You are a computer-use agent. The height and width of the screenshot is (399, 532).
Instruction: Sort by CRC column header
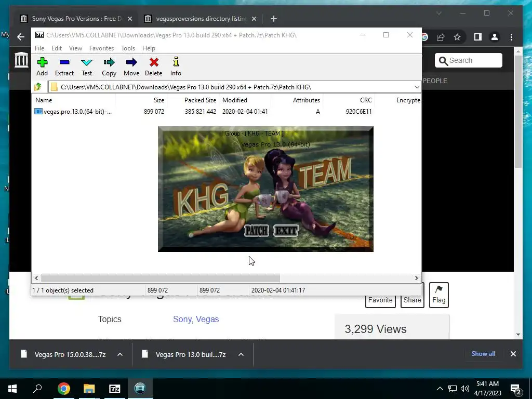[349, 100]
